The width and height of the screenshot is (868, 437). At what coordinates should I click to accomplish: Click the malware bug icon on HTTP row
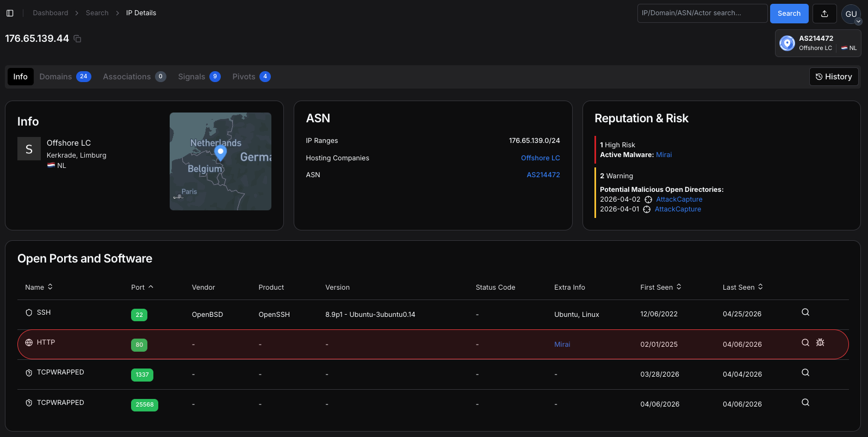(820, 342)
